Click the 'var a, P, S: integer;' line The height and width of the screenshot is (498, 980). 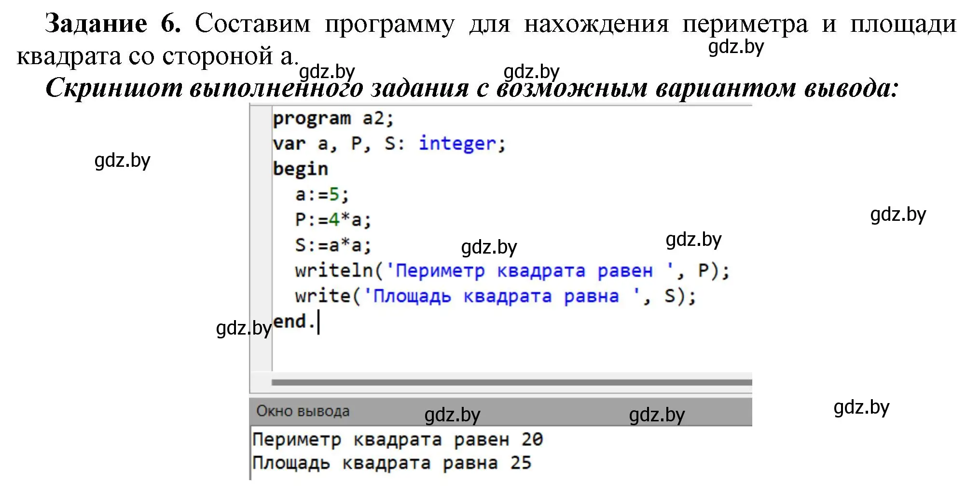tap(389, 144)
